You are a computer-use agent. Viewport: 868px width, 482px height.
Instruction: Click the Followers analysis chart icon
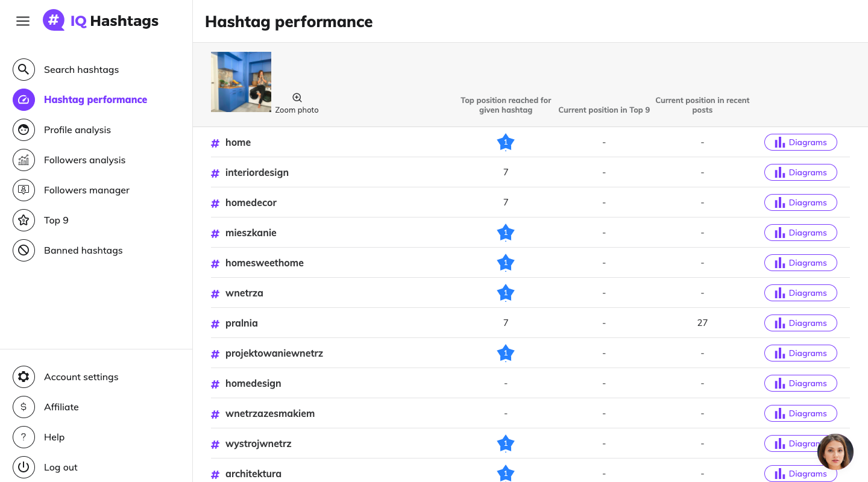[x=24, y=160]
